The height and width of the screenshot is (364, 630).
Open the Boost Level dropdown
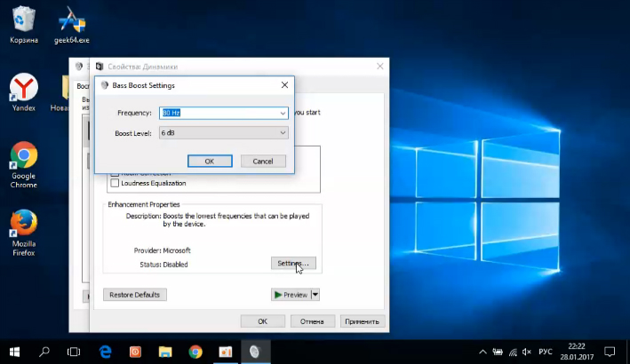pyautogui.click(x=283, y=132)
